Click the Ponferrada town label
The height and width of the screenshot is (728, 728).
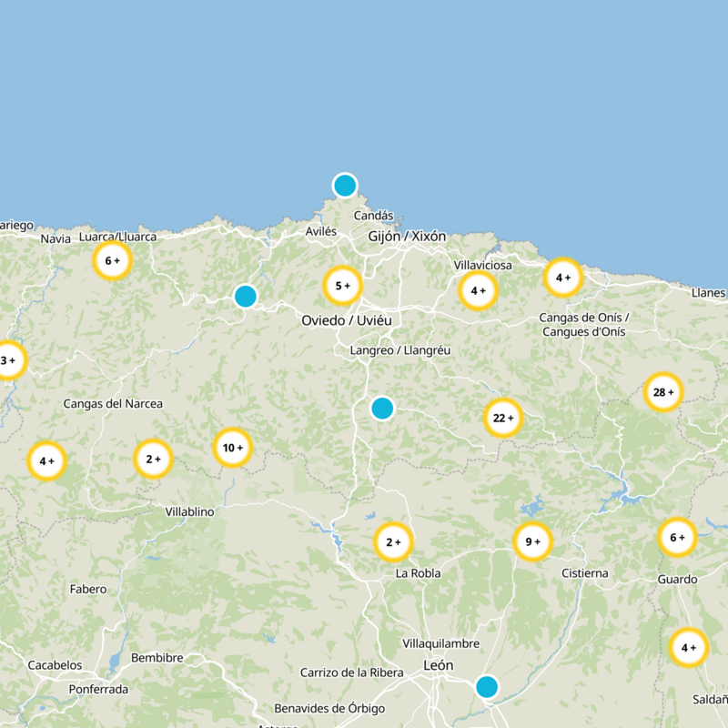pyautogui.click(x=98, y=689)
